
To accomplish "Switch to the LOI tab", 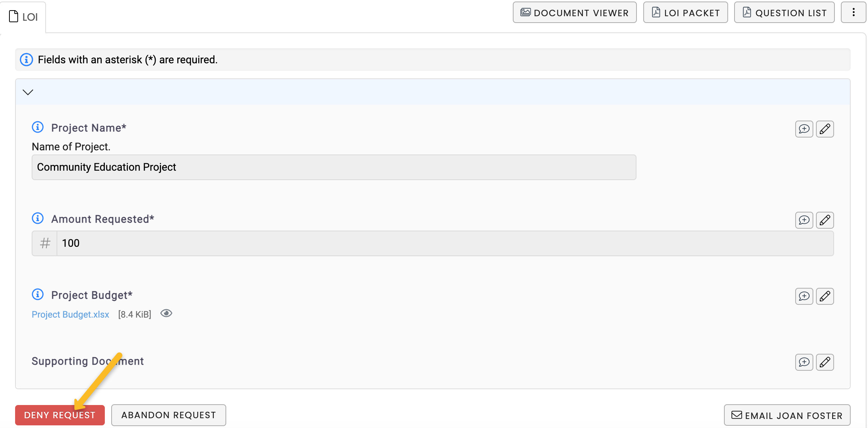I will point(23,17).
